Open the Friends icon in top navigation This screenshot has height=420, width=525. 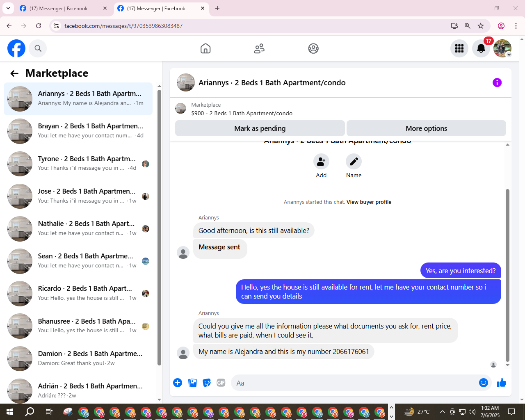pyautogui.click(x=259, y=48)
